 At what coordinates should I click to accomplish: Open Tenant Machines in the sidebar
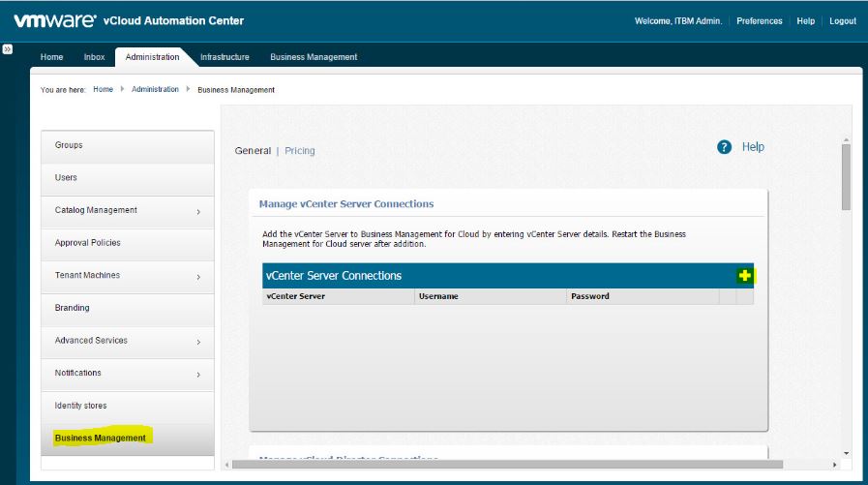click(128, 278)
